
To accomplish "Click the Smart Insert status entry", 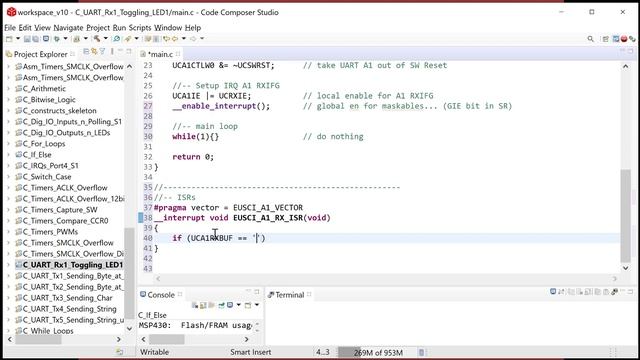I will tap(250, 352).
